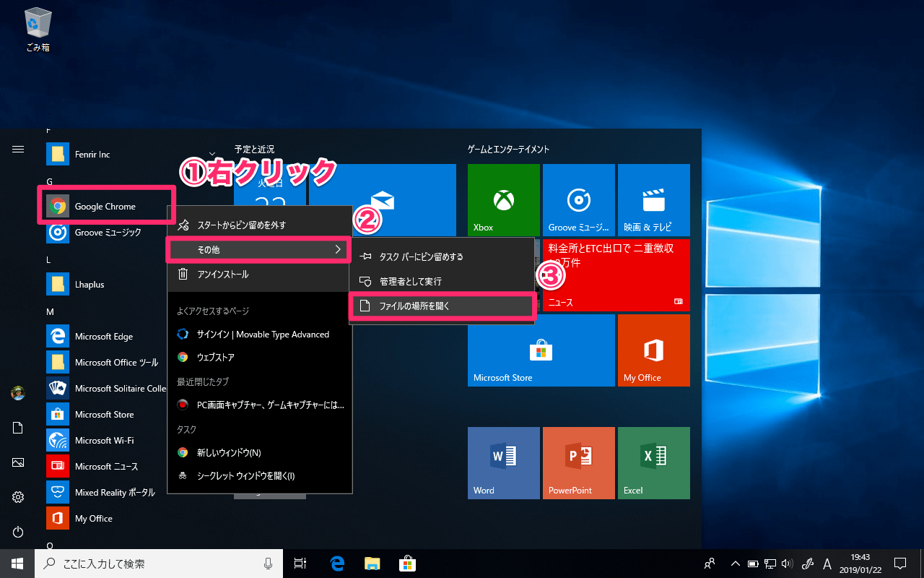924x578 pixels.
Task: Click the 予定と近況 group header
Action: [x=254, y=149]
